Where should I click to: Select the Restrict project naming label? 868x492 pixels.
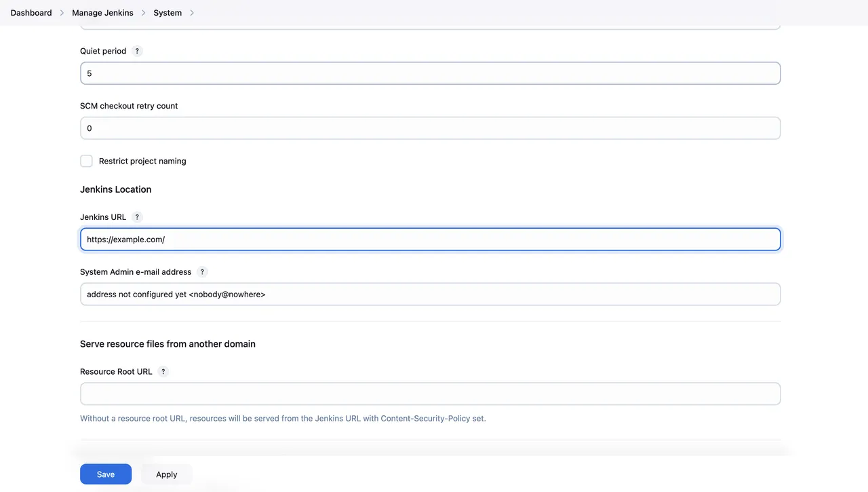point(142,162)
